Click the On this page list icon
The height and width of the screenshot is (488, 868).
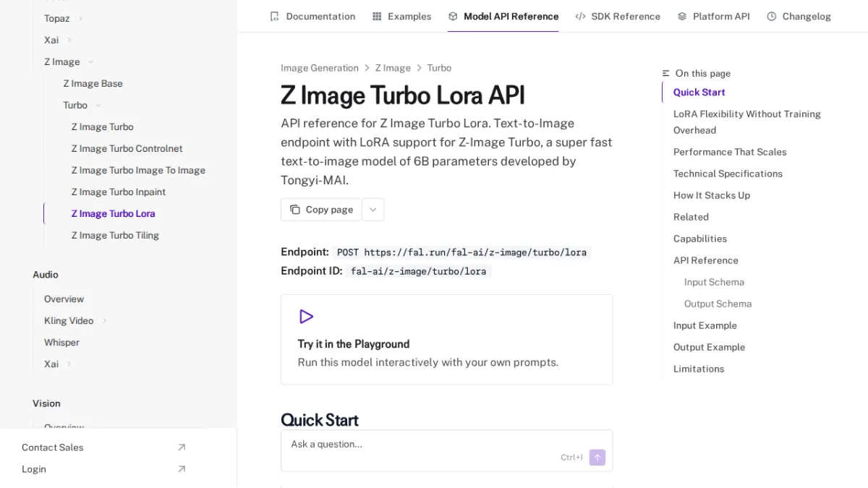666,73
